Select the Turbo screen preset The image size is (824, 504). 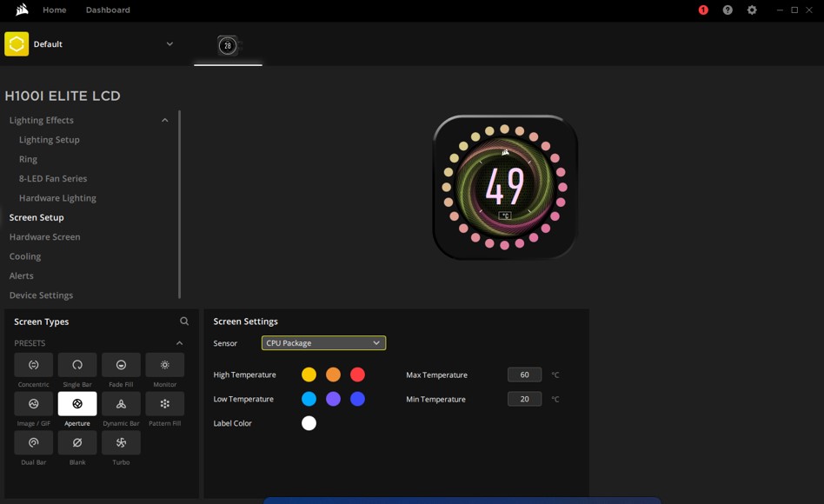coord(121,442)
